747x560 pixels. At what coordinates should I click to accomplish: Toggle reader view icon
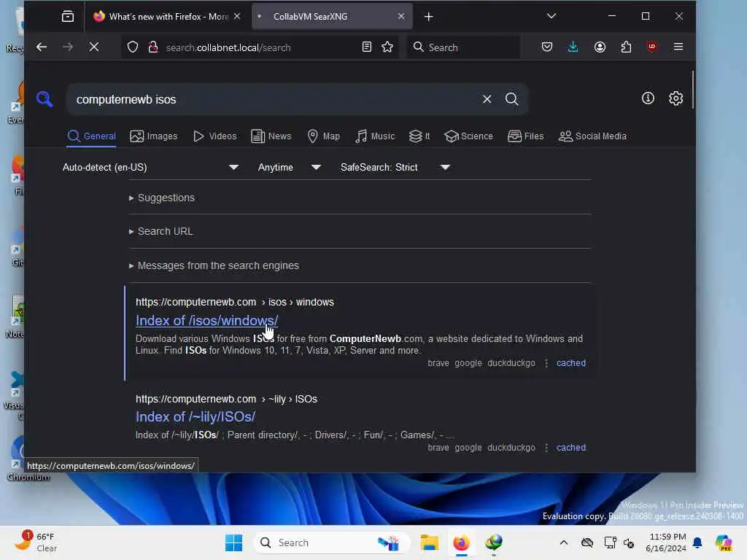click(x=366, y=47)
